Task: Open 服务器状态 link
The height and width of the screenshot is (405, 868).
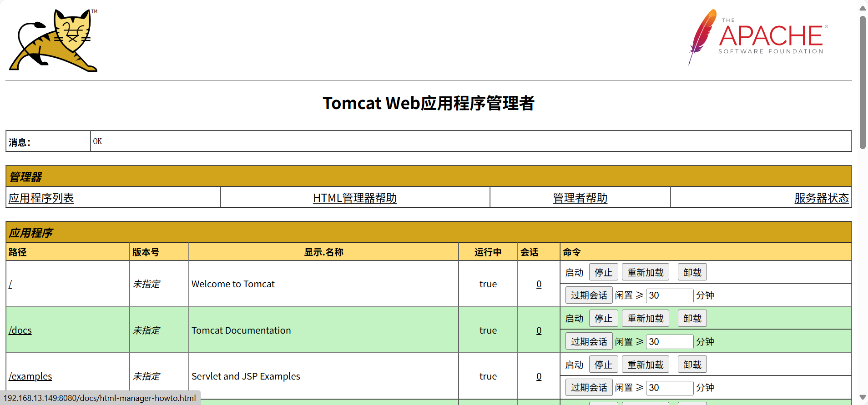Action: click(822, 198)
